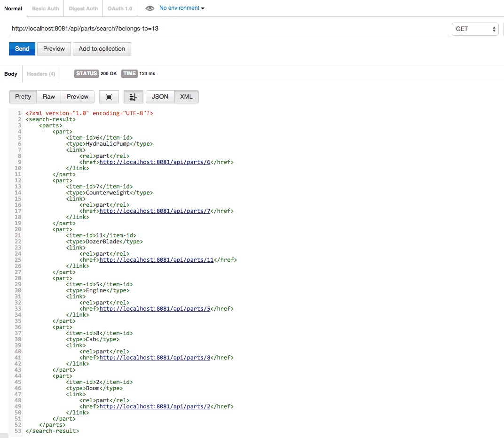Select the OAuth 1.0 tab
This screenshot has height=438, width=504.
click(120, 8)
